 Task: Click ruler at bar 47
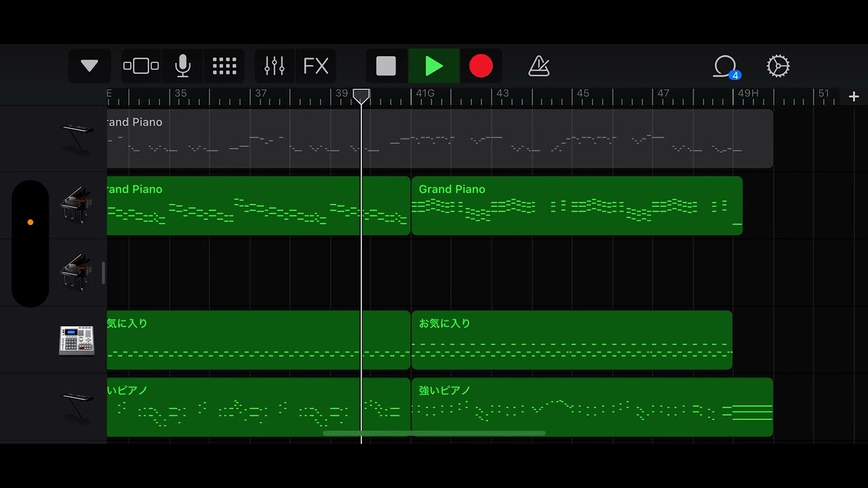click(x=663, y=94)
